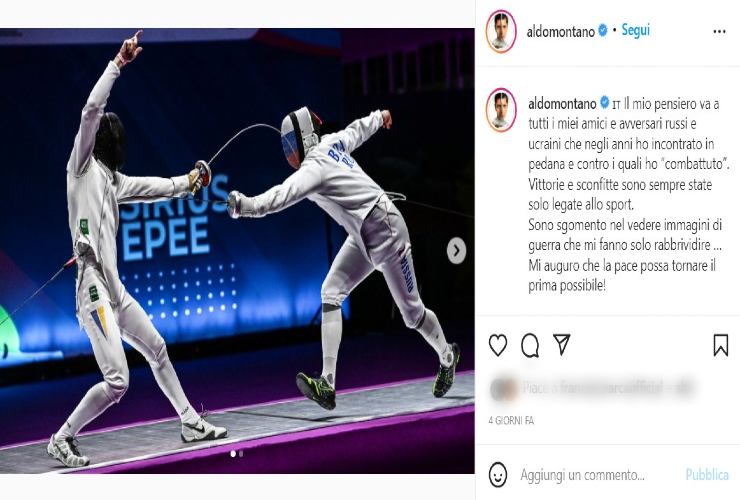Click the fencing photo of the post
Viewport: 740px width, 500px height.
(237, 251)
